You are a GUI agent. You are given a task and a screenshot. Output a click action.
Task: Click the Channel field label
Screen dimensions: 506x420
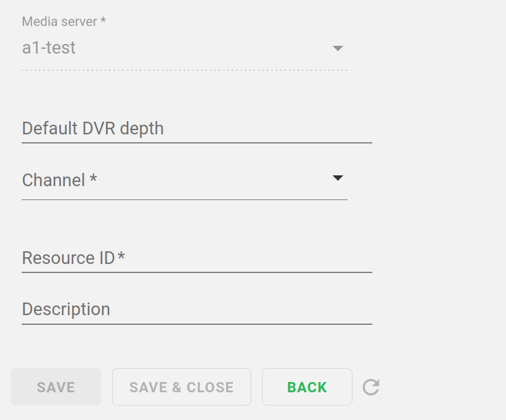coord(60,180)
